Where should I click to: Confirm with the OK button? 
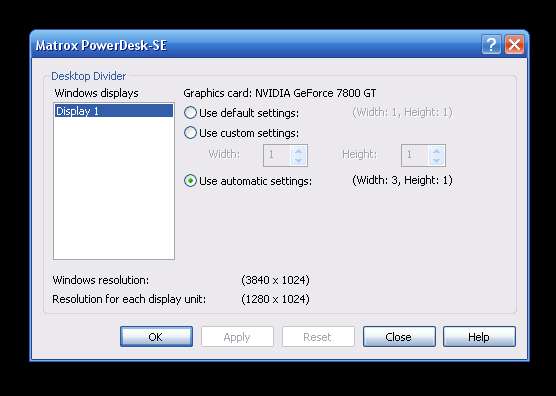(x=156, y=336)
